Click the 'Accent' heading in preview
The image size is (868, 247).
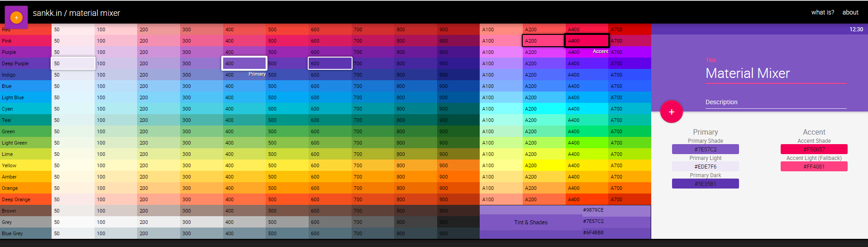click(x=814, y=132)
